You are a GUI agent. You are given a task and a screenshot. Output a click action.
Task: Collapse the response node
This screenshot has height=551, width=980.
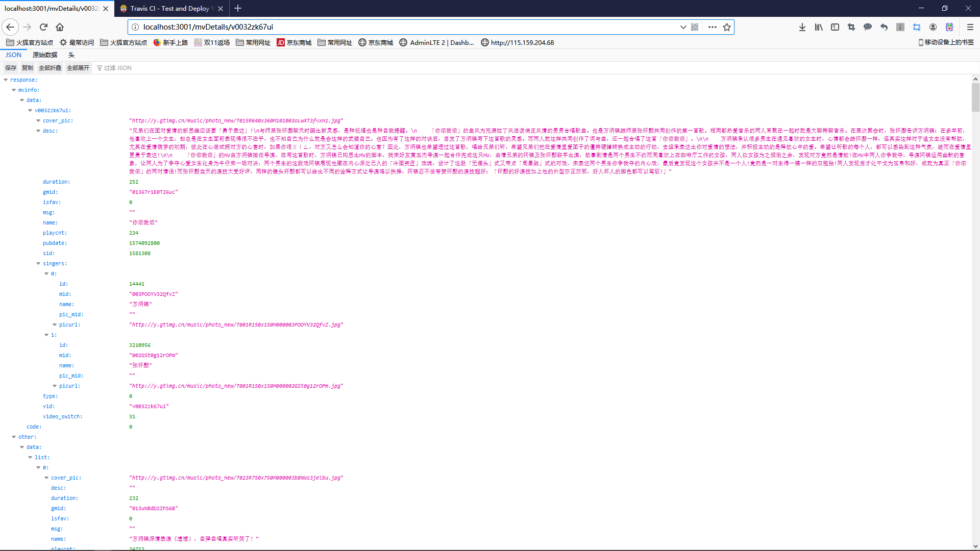(6, 80)
